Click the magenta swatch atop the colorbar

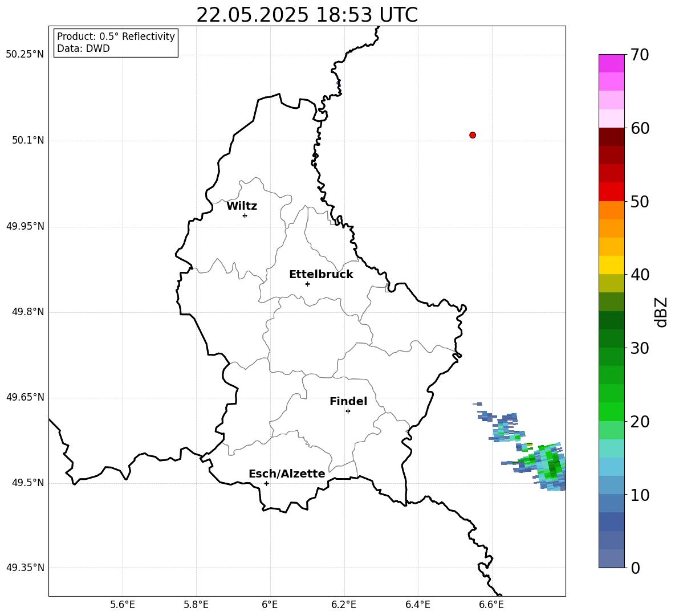tap(611, 63)
